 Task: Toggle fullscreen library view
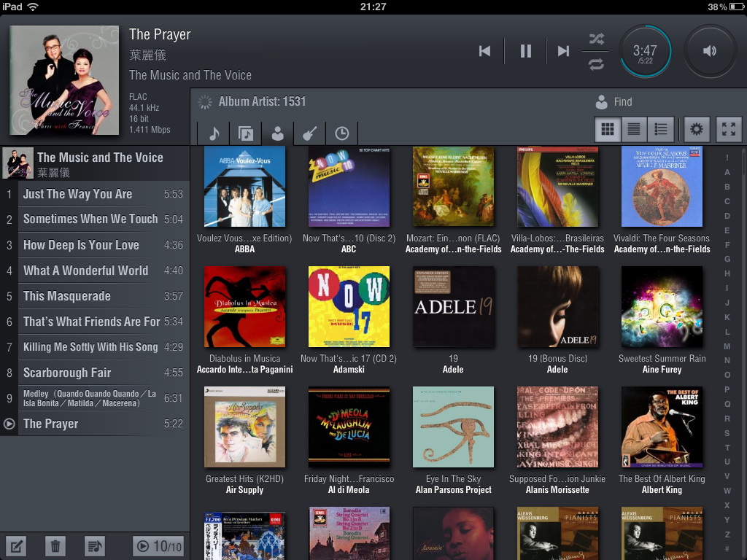click(x=729, y=129)
